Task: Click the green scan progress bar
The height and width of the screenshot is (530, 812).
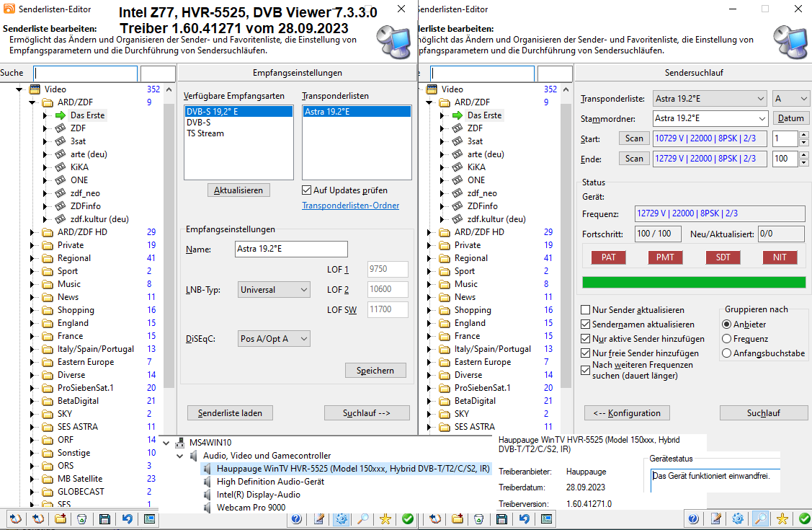Action: [x=694, y=283]
